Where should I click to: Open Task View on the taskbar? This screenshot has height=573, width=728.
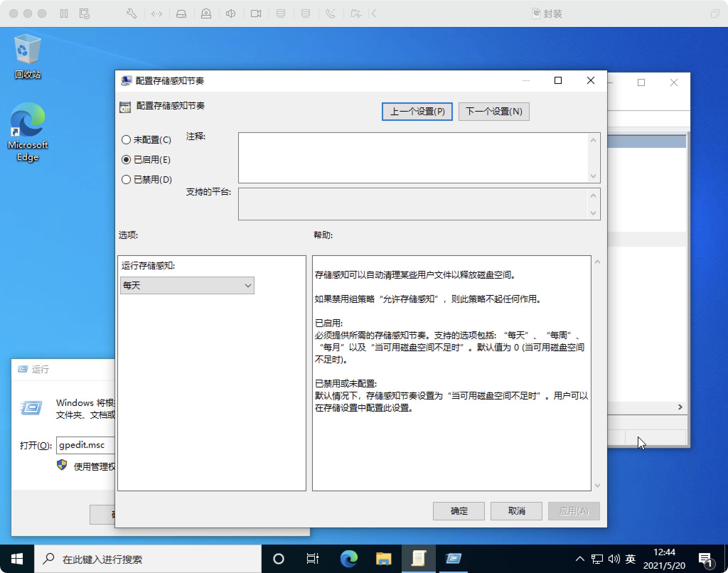tap(312, 559)
